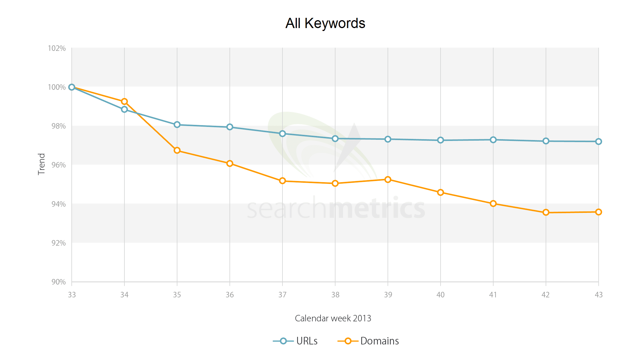Click the Calendar week 2013 axis label

(x=333, y=318)
